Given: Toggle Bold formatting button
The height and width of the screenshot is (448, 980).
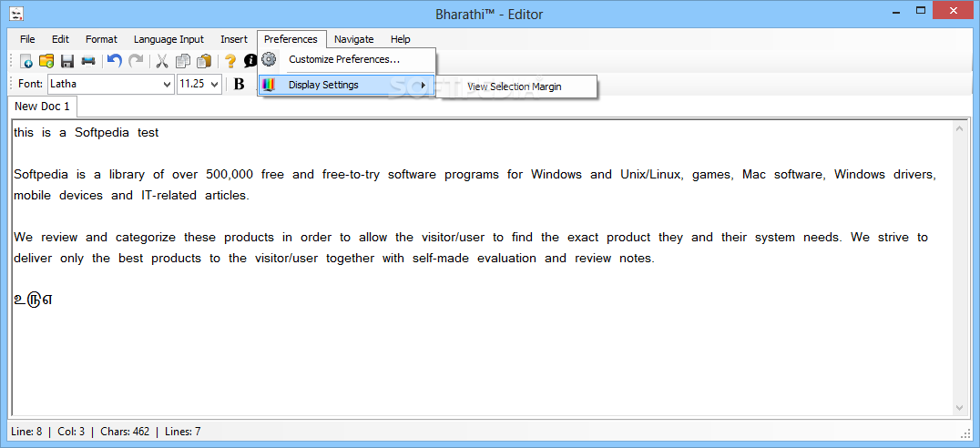Looking at the screenshot, I should [x=239, y=84].
